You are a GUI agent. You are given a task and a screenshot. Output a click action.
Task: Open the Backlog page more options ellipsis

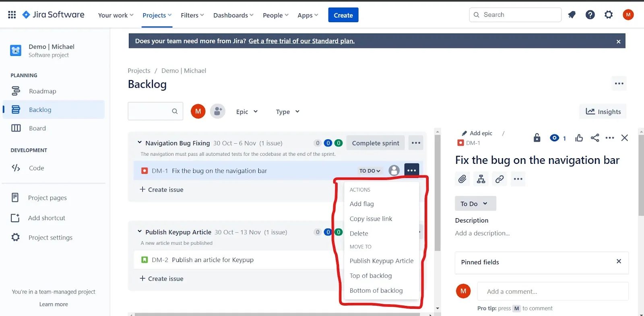[x=619, y=83]
